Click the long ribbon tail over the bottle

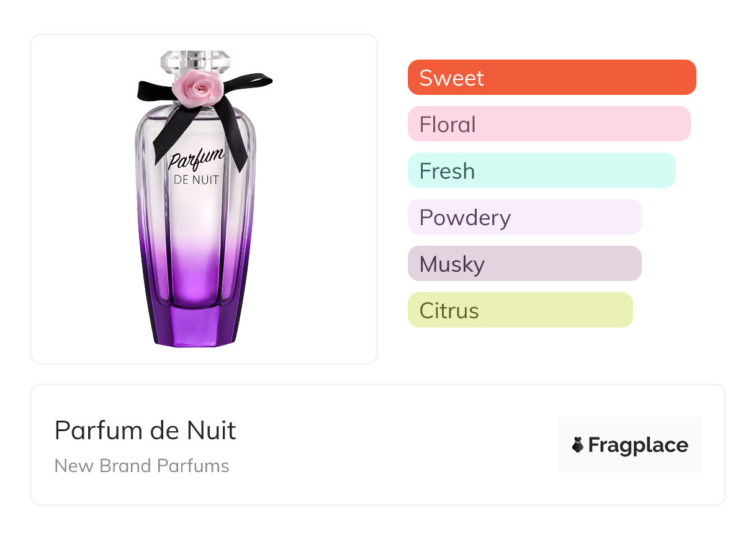[x=235, y=140]
